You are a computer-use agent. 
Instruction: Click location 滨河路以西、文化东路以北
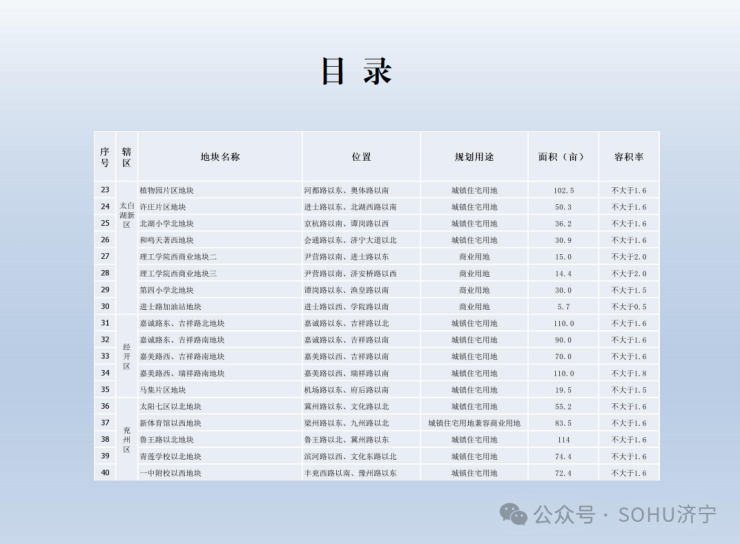pos(350,456)
